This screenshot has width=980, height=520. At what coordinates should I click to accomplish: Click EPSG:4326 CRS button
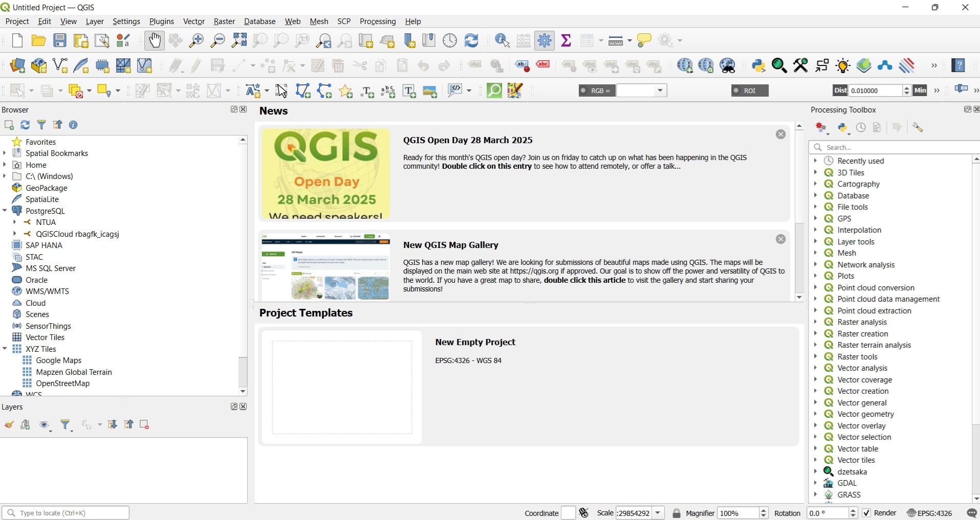pyautogui.click(x=929, y=513)
